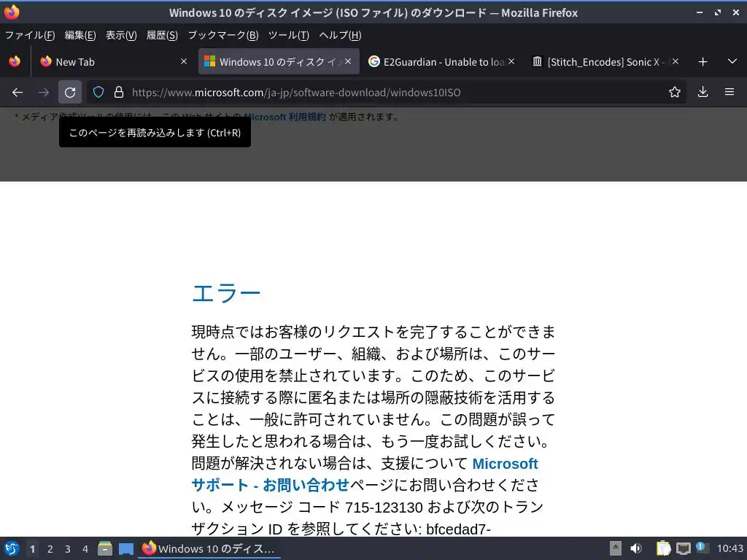747x560 pixels.
Task: Minimize the Firefox window
Action: (x=700, y=12)
